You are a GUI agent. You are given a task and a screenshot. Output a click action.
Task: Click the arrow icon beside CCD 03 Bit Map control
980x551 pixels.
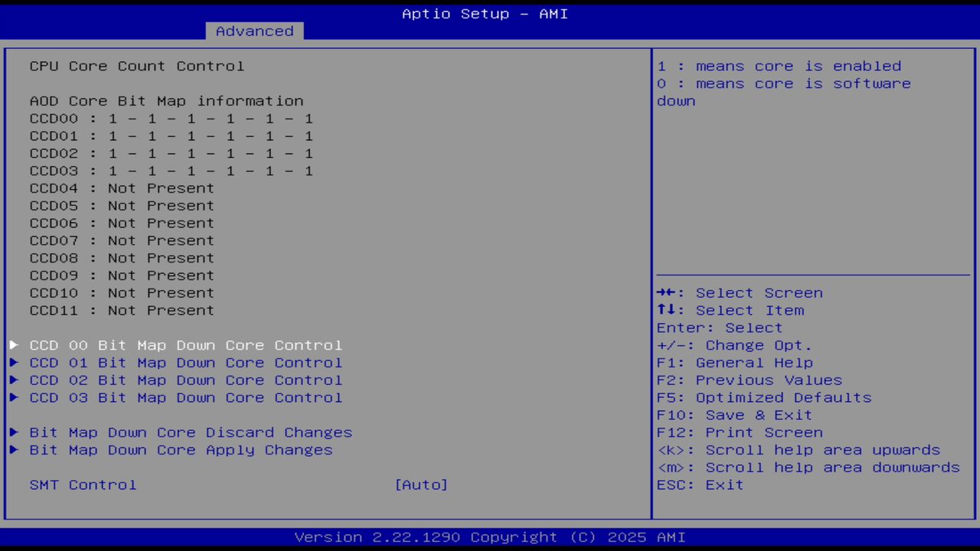tap(13, 397)
